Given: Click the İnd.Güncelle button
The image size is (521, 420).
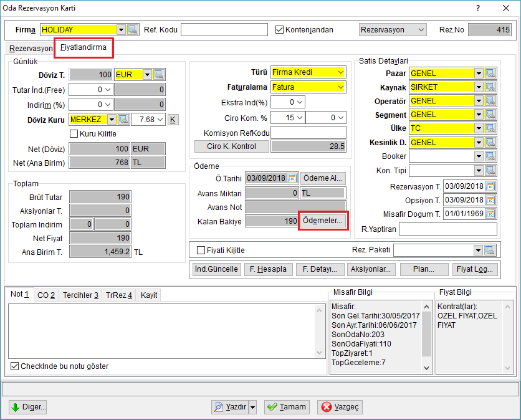Looking at the screenshot, I should 216,269.
